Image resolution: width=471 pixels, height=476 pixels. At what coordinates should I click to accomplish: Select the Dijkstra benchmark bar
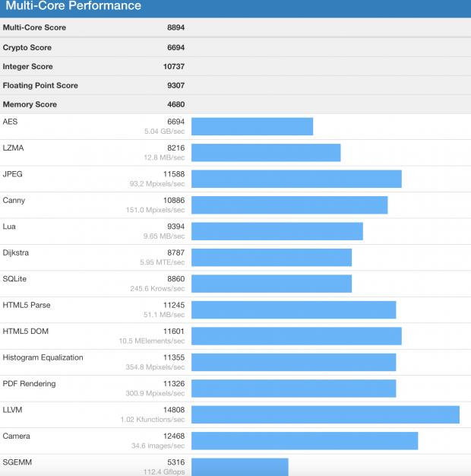271,258
